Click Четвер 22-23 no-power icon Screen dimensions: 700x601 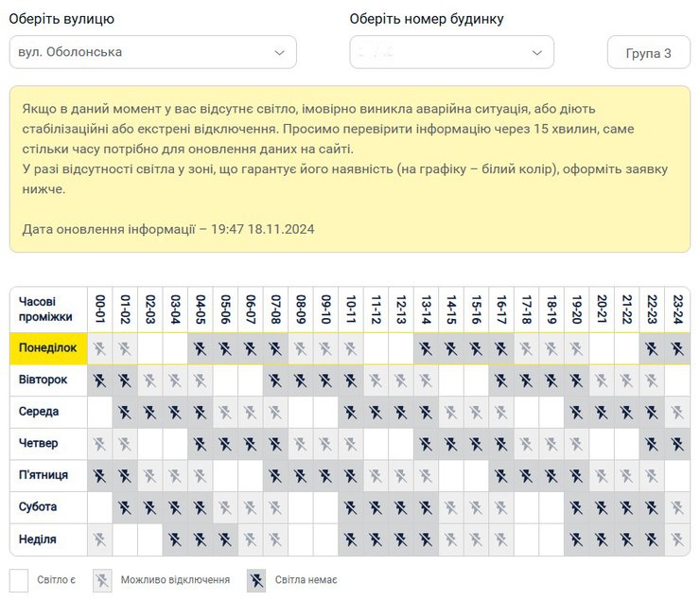pyautogui.click(x=652, y=444)
